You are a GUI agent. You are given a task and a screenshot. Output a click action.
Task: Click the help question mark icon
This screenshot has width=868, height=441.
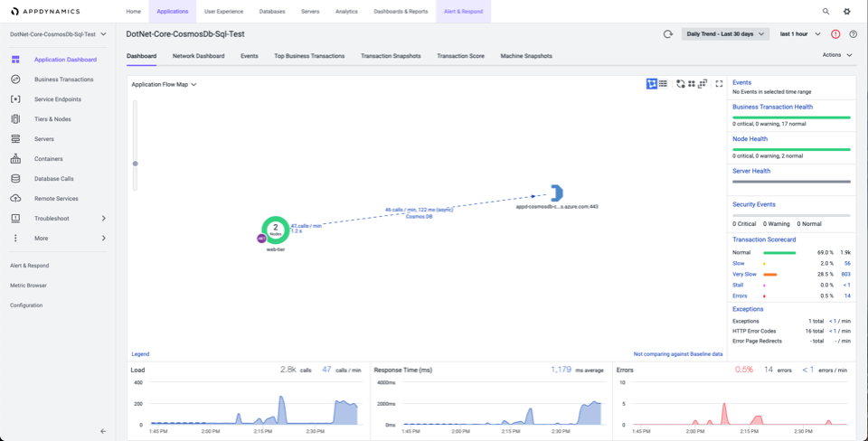coord(853,34)
